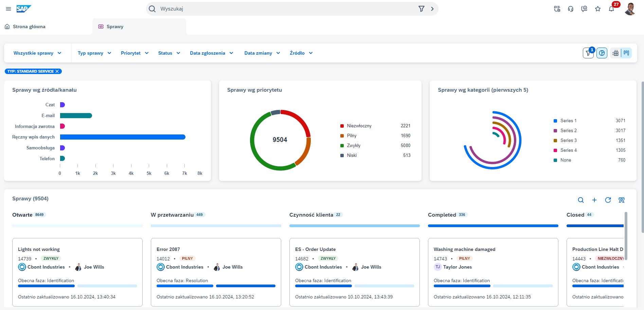Click the Identification phase progress bar
Screen dimensions: 644x310
(46, 286)
